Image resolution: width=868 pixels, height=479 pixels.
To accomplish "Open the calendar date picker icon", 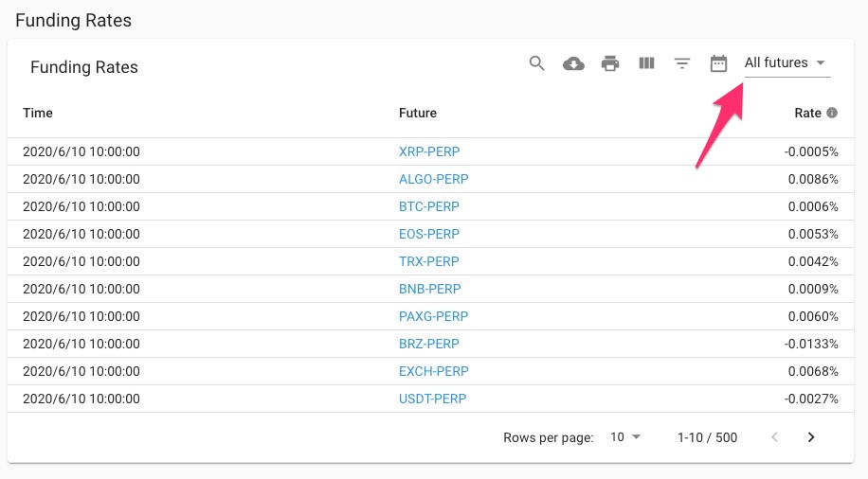I will tap(718, 63).
